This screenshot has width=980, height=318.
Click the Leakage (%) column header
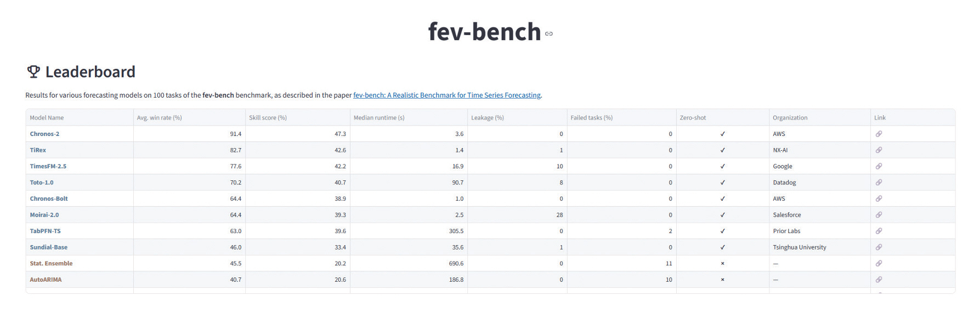coord(487,118)
